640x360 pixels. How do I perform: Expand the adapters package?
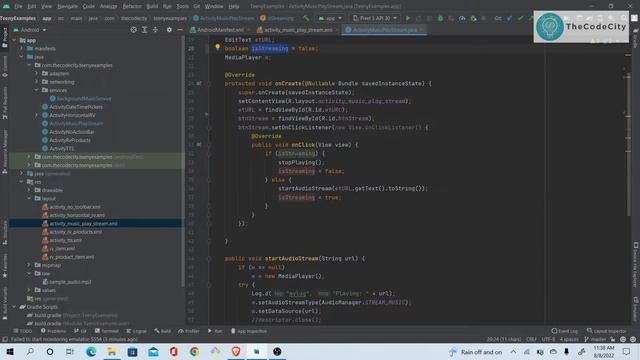click(37, 73)
